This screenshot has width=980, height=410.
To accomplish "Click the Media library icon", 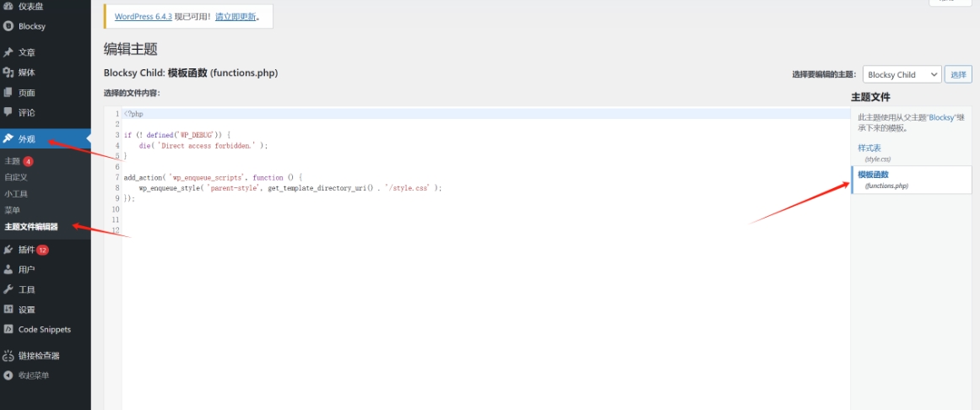I will click(x=8, y=73).
